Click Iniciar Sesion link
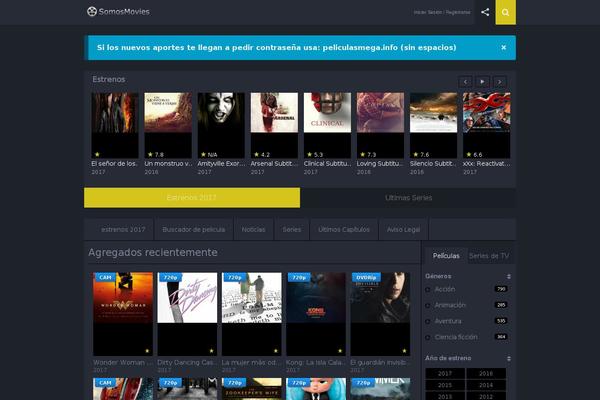The height and width of the screenshot is (400, 600). [x=427, y=12]
